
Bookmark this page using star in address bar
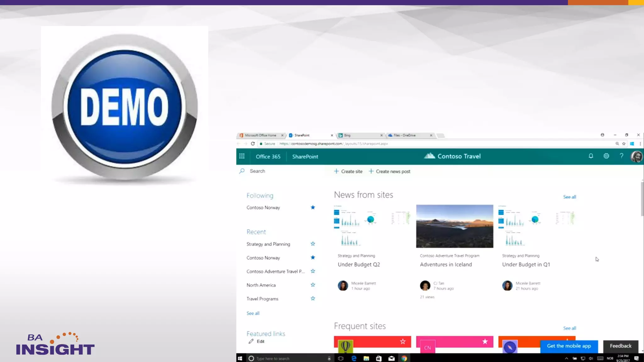click(624, 144)
